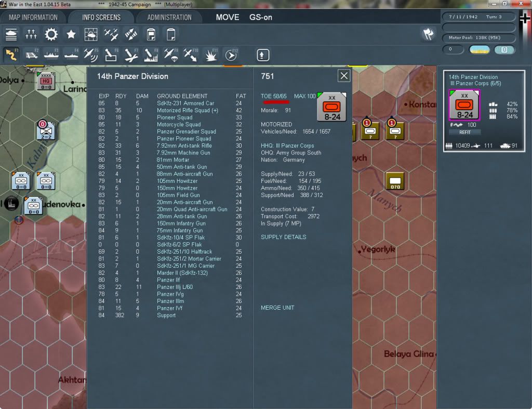The image size is (532, 409).
Task: Click the crossed flags icon
Action: click(x=428, y=34)
